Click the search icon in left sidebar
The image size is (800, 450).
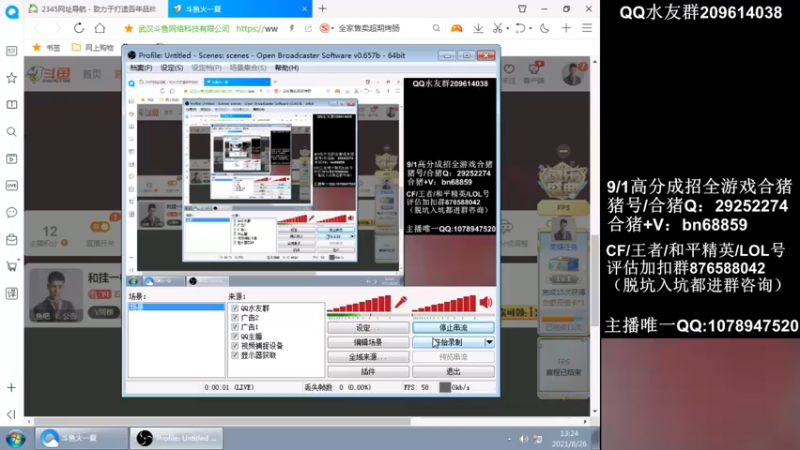coord(11,132)
